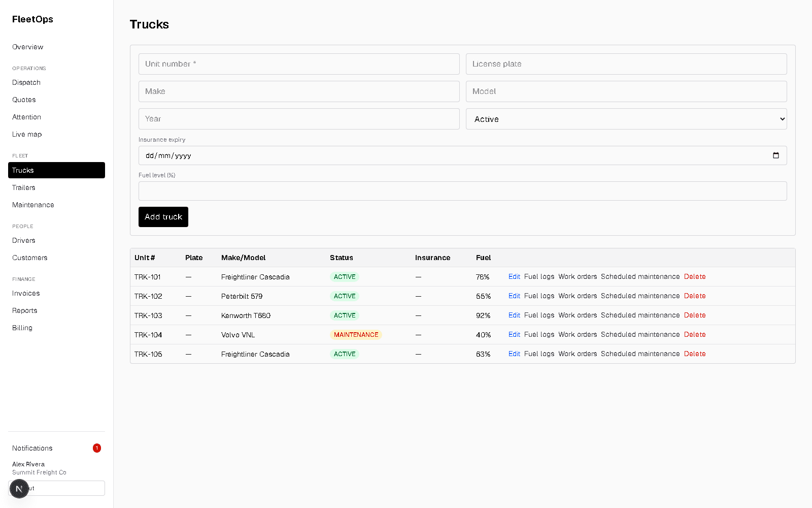Expand the Active status dropdown
This screenshot has height=508, width=812.
coord(626,119)
